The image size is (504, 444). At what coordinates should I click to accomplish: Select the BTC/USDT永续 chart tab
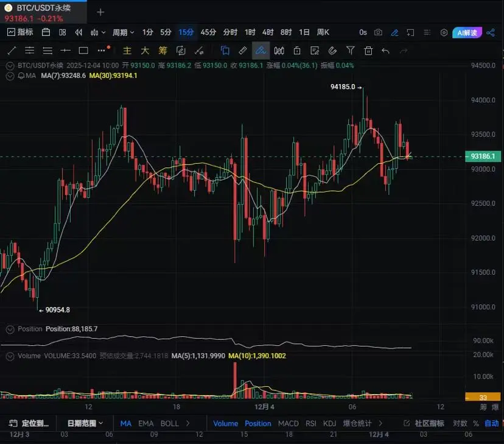click(43, 12)
